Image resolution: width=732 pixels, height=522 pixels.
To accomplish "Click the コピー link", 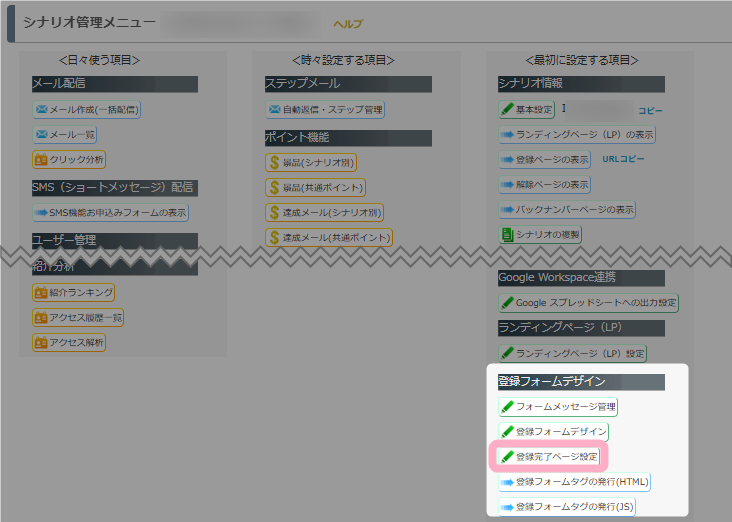I will [650, 110].
